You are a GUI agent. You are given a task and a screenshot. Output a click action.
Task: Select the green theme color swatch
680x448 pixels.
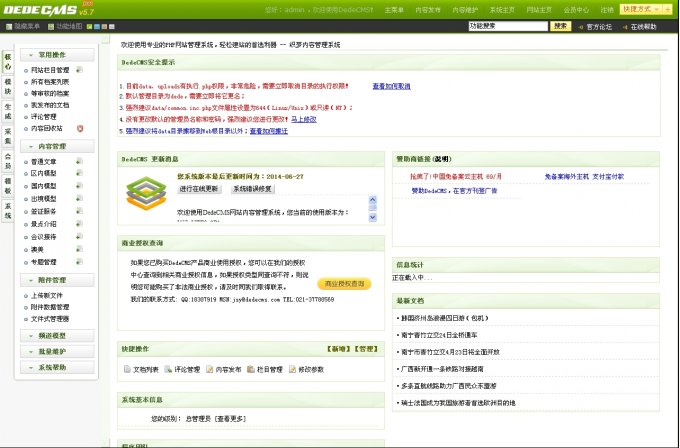89,27
